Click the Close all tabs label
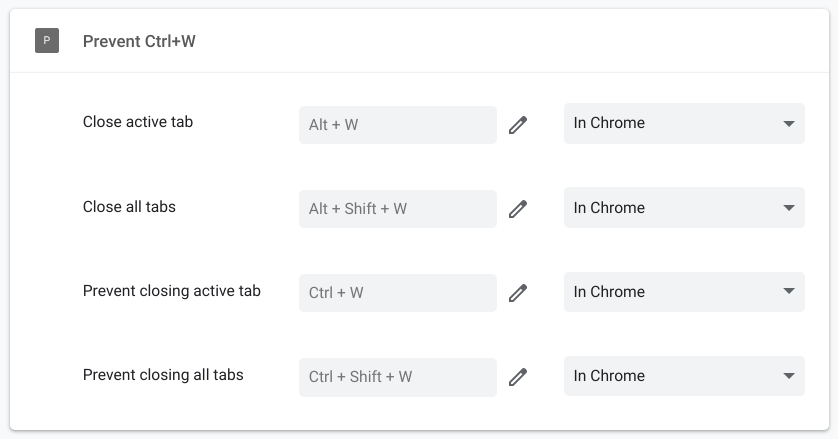 click(129, 207)
